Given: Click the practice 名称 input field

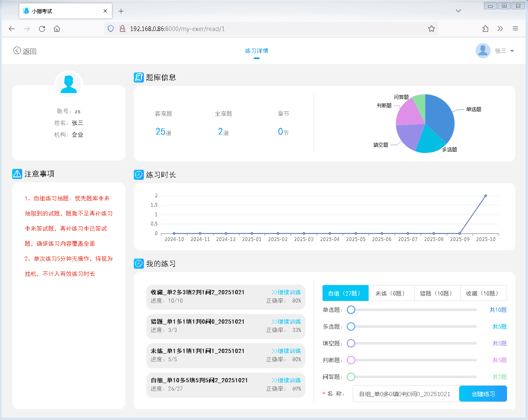Looking at the screenshot, I should coord(406,394).
